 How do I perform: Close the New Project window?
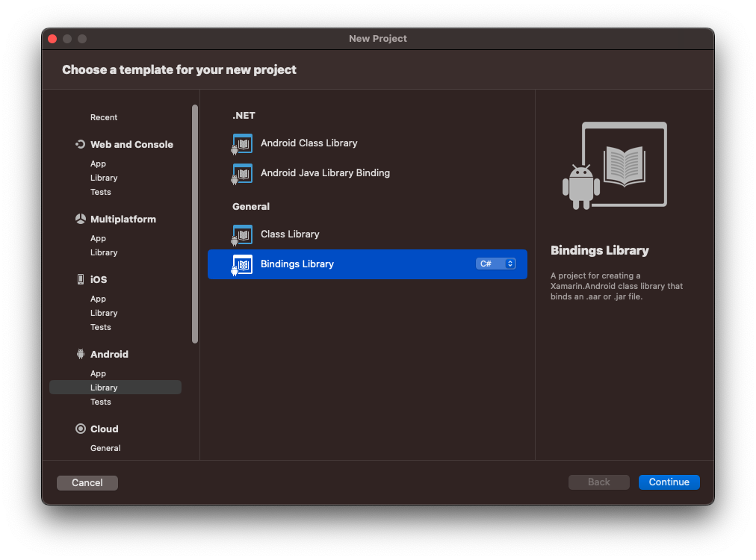point(52,39)
